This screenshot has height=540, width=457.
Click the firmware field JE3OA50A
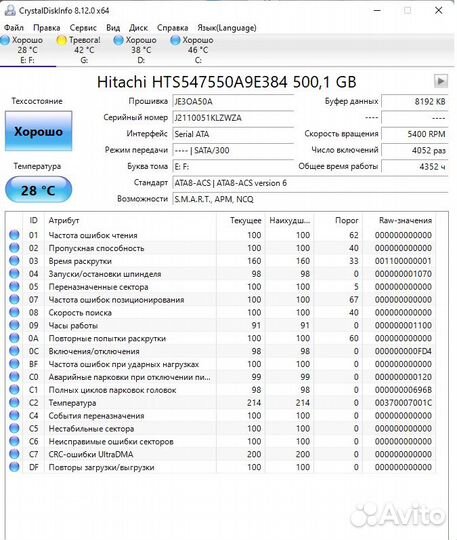[232, 102]
